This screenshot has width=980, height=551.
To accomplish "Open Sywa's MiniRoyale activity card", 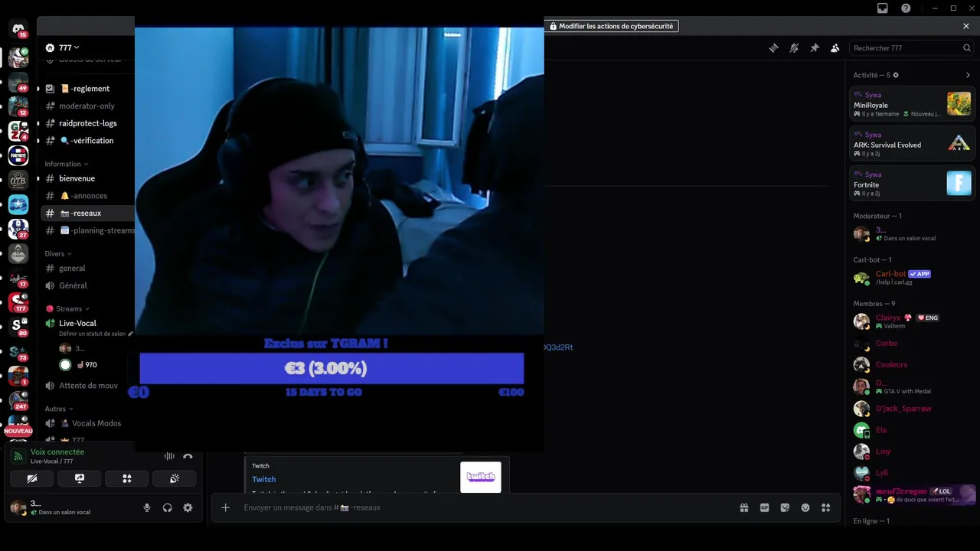I will point(912,104).
